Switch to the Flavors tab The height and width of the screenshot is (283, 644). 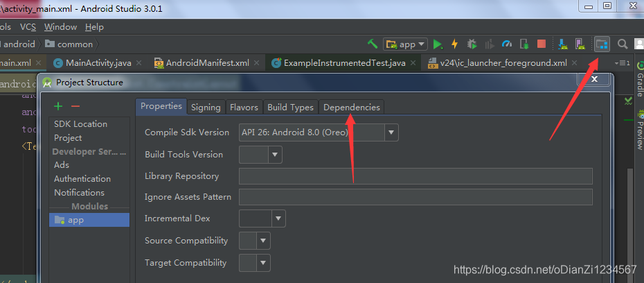pyautogui.click(x=244, y=108)
